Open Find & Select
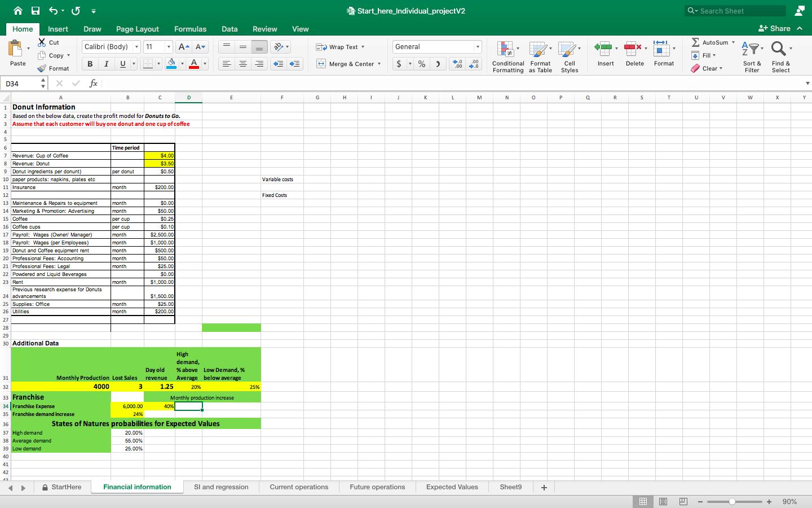The height and width of the screenshot is (508, 812). [780, 56]
